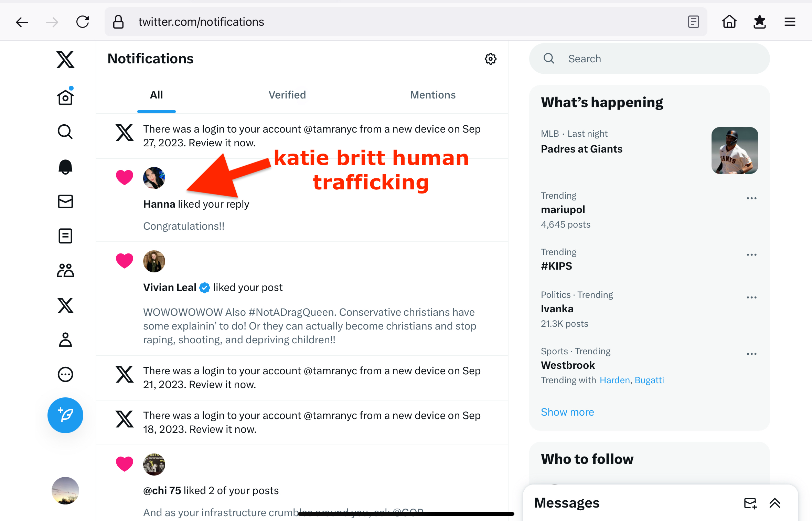Viewport: 812px width, 521px height.
Task: Open Communities people icon
Action: click(x=65, y=271)
